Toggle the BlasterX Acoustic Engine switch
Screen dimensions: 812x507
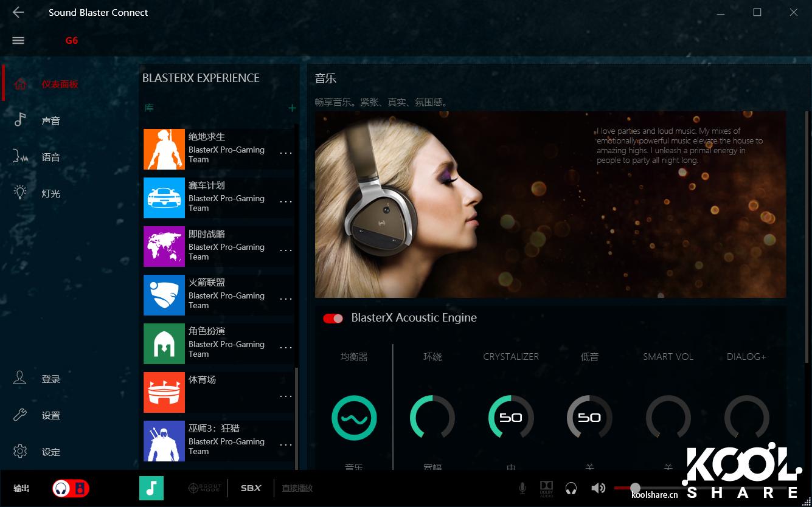tap(333, 318)
